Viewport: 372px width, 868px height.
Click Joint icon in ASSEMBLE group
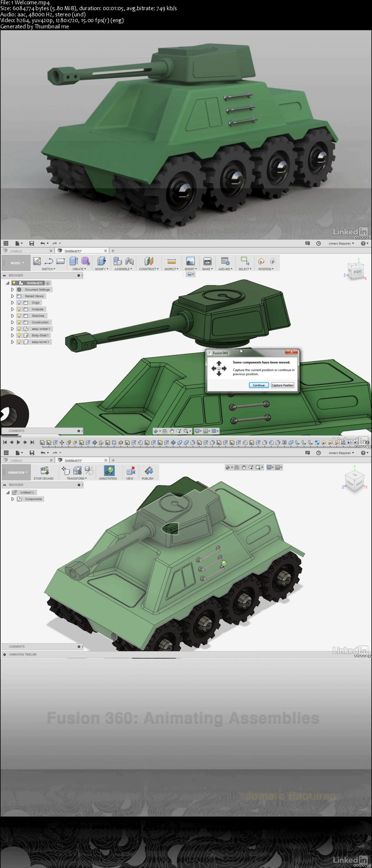tap(129, 261)
